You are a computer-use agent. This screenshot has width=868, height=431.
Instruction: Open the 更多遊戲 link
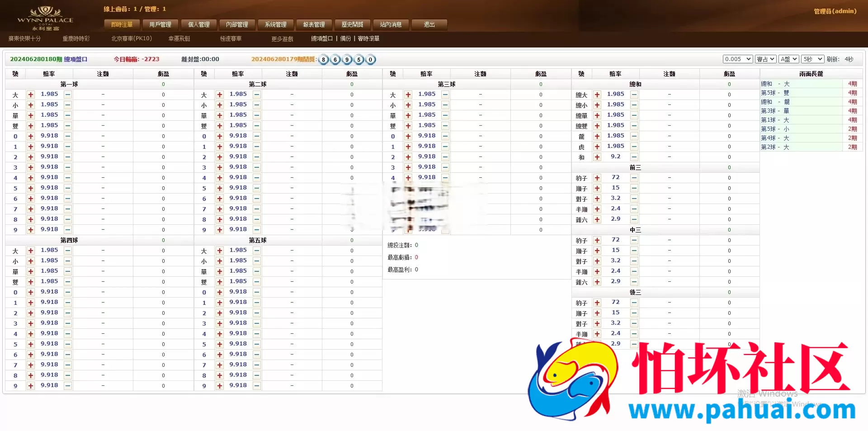click(283, 39)
